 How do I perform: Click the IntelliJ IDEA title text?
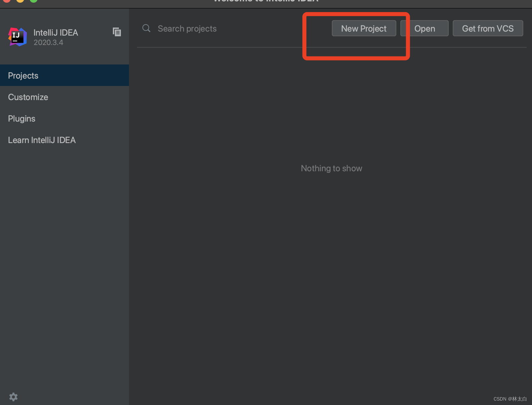point(56,33)
